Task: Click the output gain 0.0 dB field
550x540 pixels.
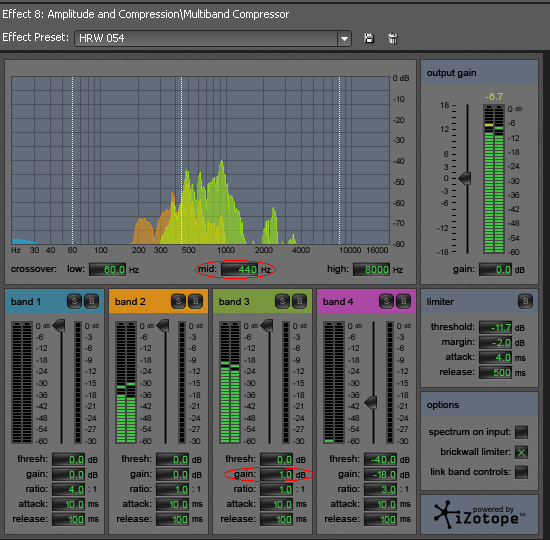Action: pos(495,269)
